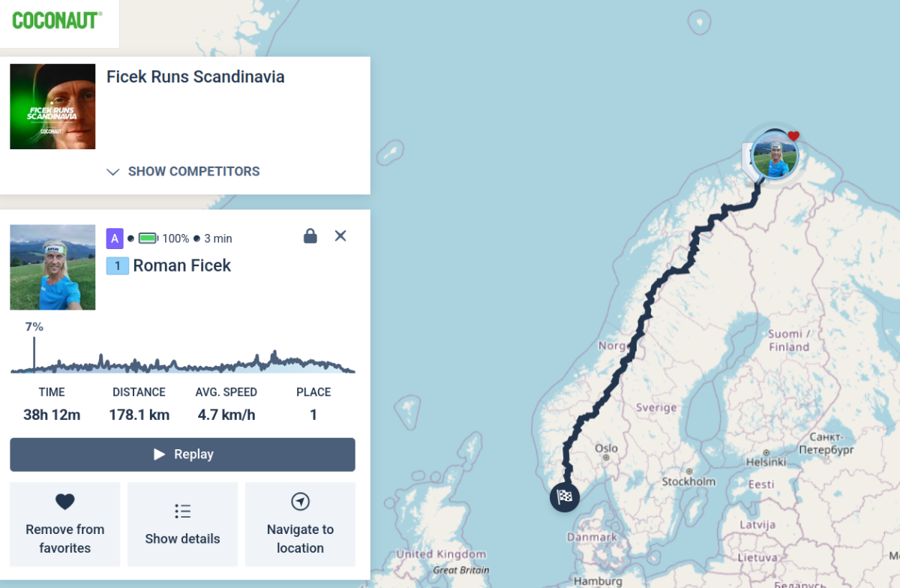Click the checkered finish flag on map

564,497
